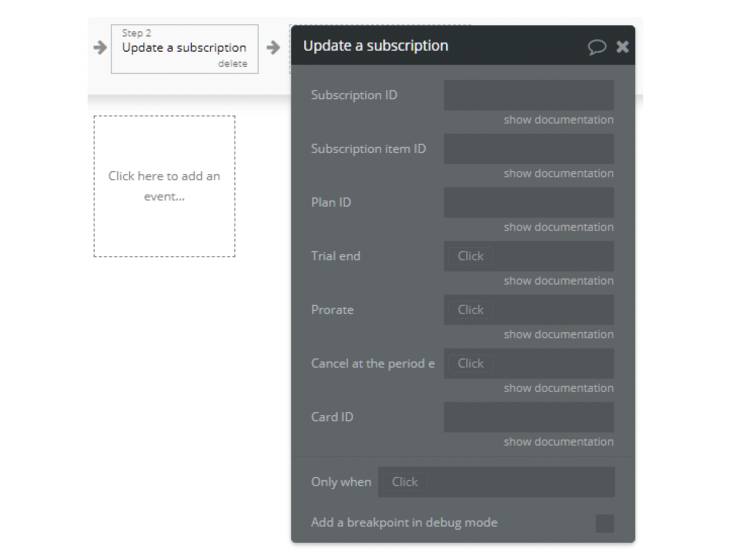Delete Step 2 Update a subscription
This screenshot has width=734, height=560.
(233, 64)
